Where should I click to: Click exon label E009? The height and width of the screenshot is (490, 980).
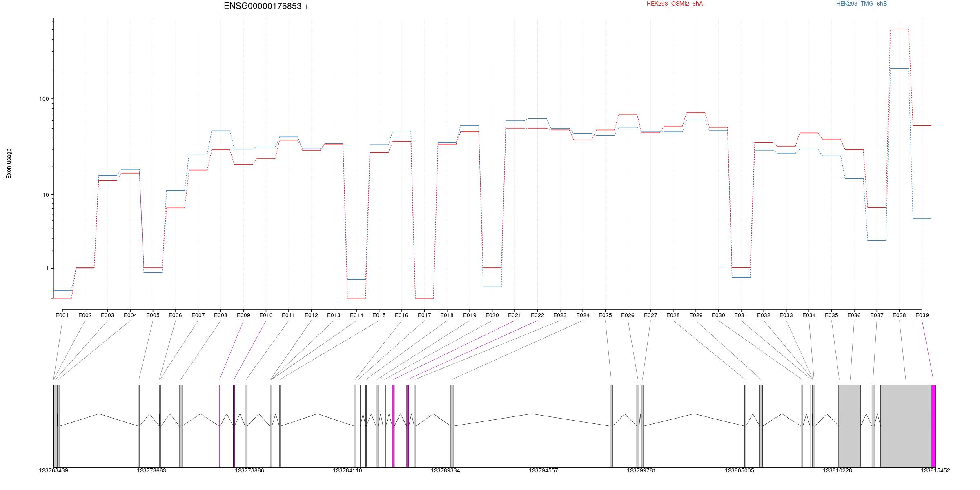click(243, 315)
